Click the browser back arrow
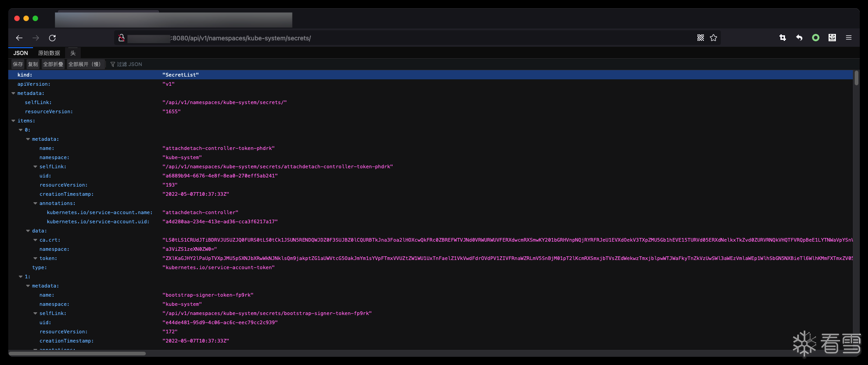Screen dimensions: 868x365 pyautogui.click(x=19, y=38)
